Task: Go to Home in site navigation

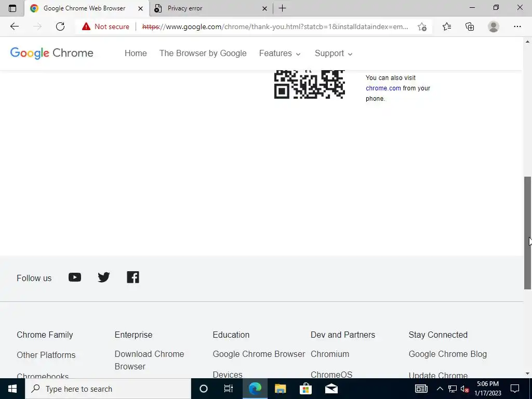Action: point(136,54)
